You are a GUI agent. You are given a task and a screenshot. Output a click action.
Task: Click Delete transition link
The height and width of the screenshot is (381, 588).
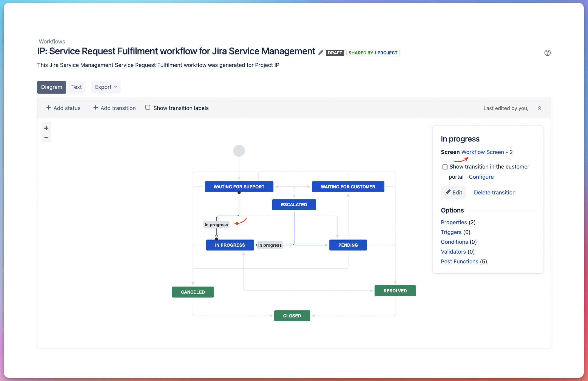click(494, 193)
